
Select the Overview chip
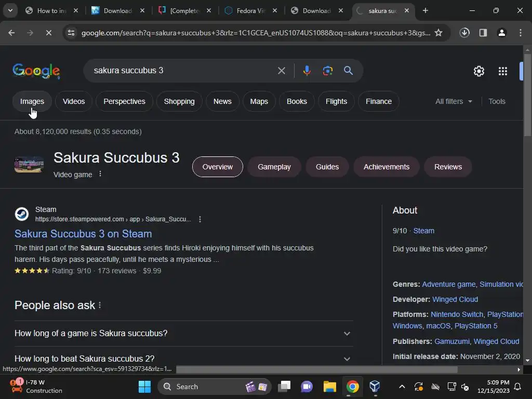pos(218,167)
